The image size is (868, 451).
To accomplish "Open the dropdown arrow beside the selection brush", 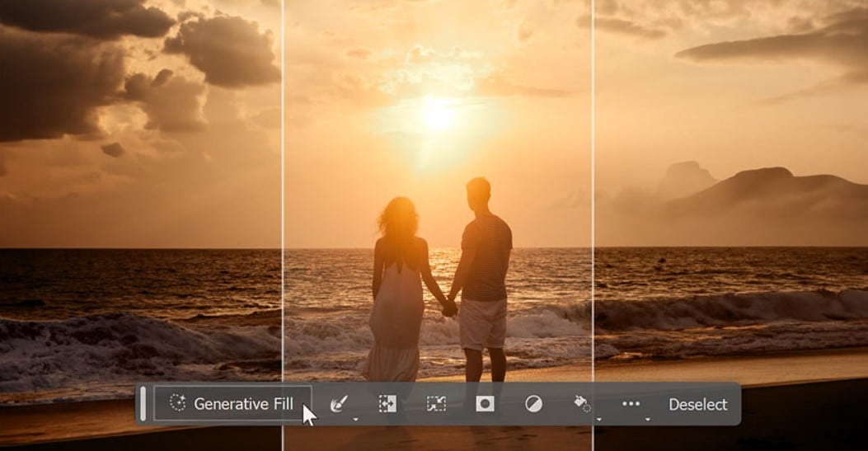I will (x=355, y=420).
